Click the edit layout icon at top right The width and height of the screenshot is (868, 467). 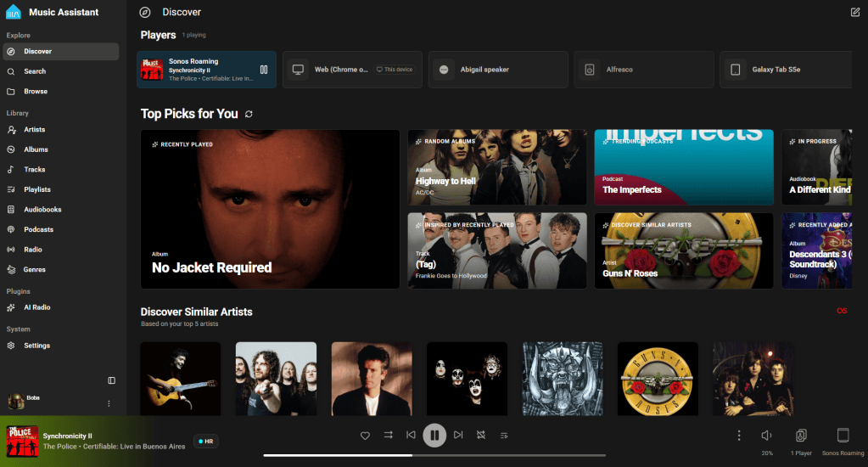[x=855, y=12]
